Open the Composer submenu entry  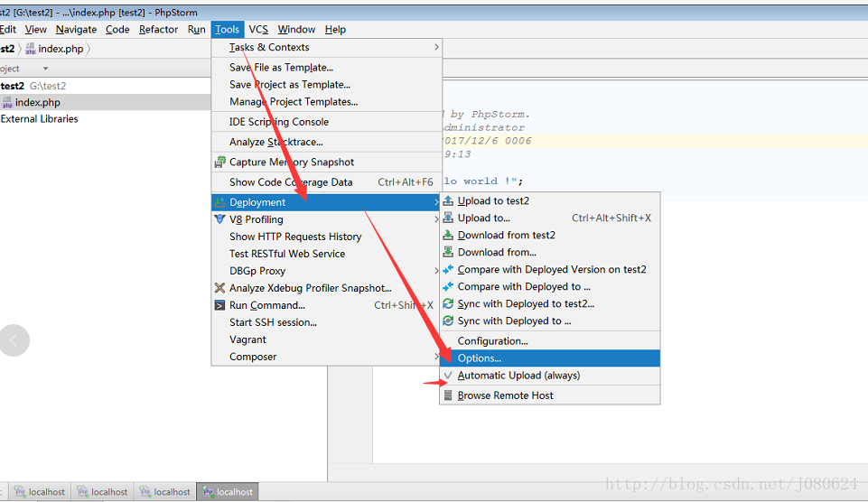click(x=327, y=357)
